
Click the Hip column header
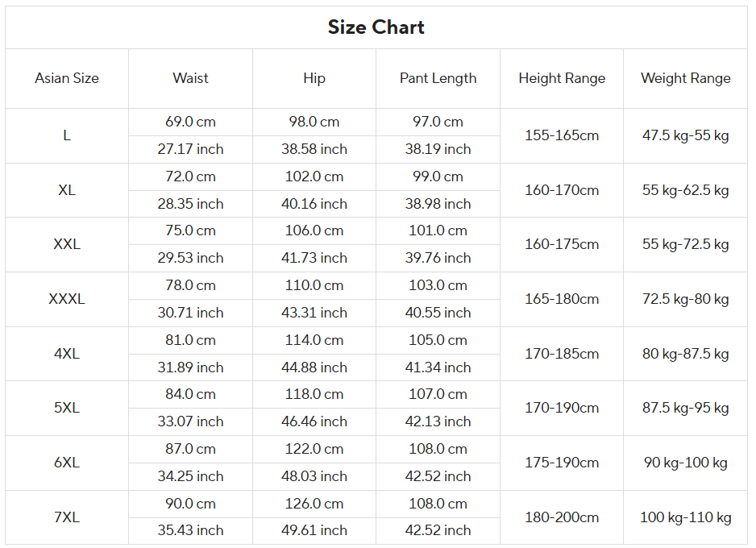point(314,78)
